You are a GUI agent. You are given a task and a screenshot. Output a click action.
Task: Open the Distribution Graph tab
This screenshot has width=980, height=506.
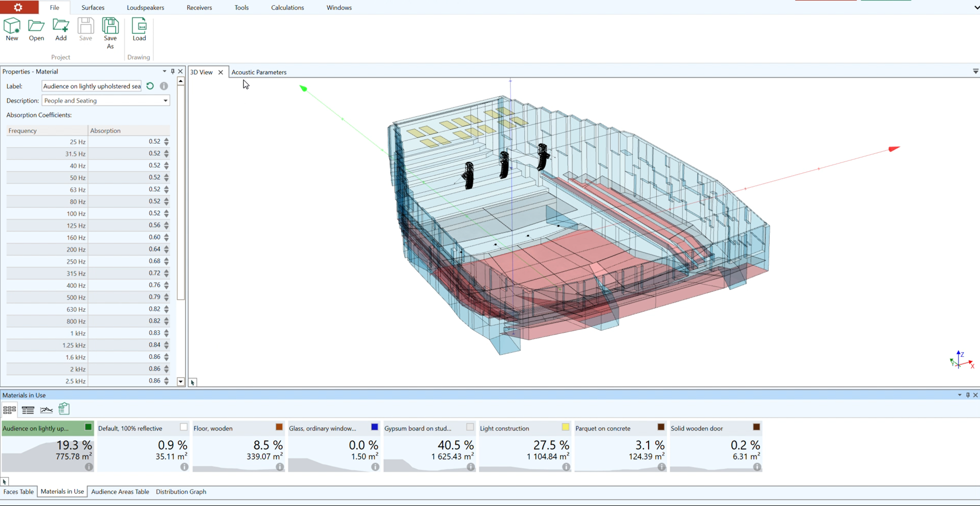pyautogui.click(x=181, y=491)
